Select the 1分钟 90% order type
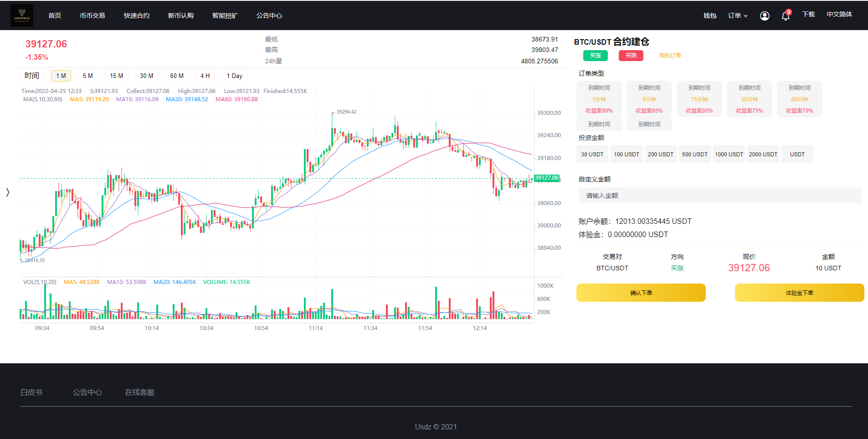The height and width of the screenshot is (439, 868). [x=599, y=99]
